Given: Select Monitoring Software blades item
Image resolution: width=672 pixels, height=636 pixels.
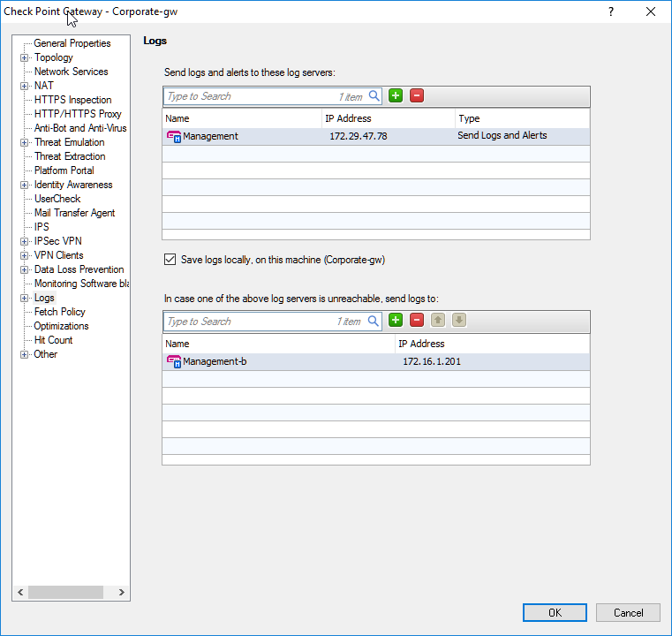Looking at the screenshot, I should (x=81, y=284).
